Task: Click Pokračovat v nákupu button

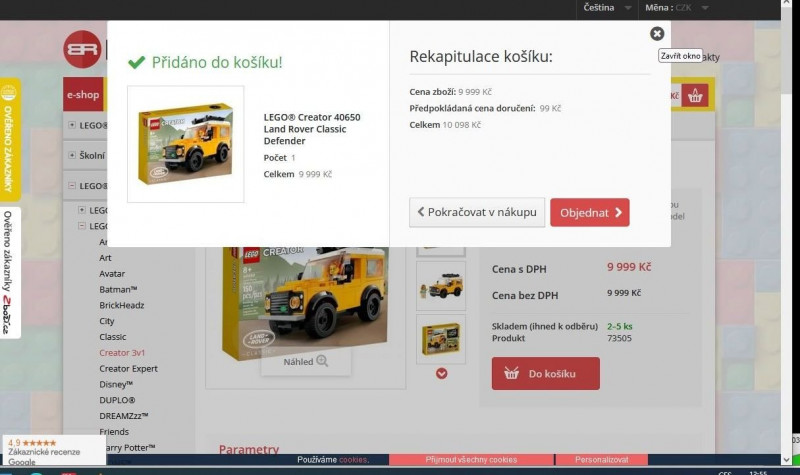Action: click(x=477, y=212)
